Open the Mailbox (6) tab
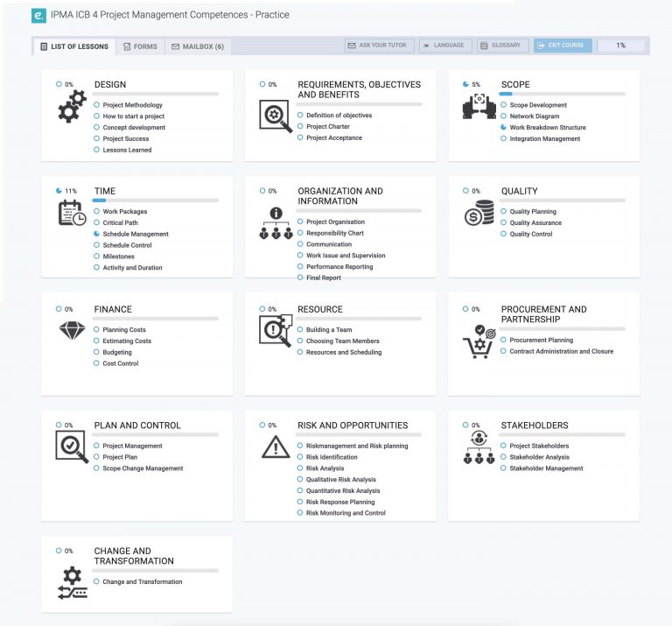672x626 pixels. 198,46
